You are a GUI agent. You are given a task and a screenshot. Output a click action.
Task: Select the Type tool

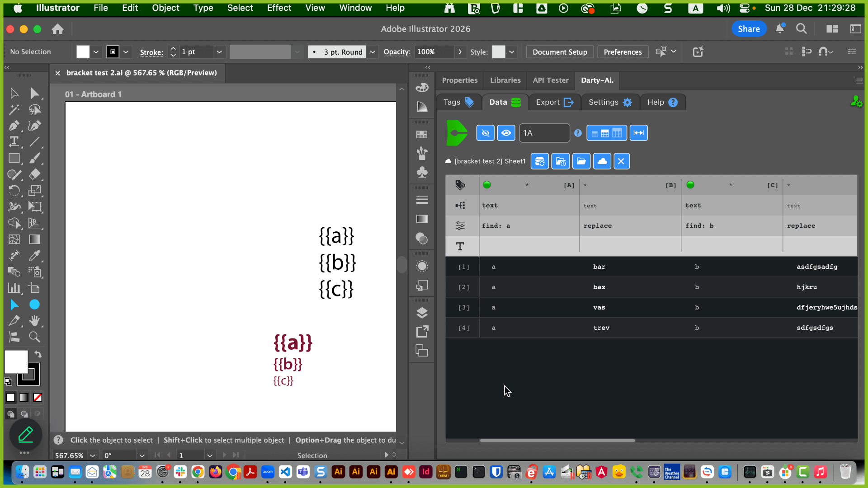[x=14, y=142]
